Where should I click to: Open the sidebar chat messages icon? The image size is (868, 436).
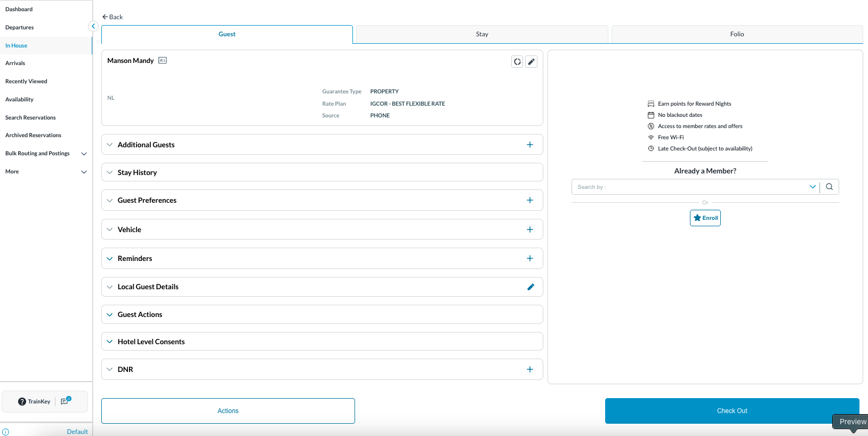[x=65, y=401]
